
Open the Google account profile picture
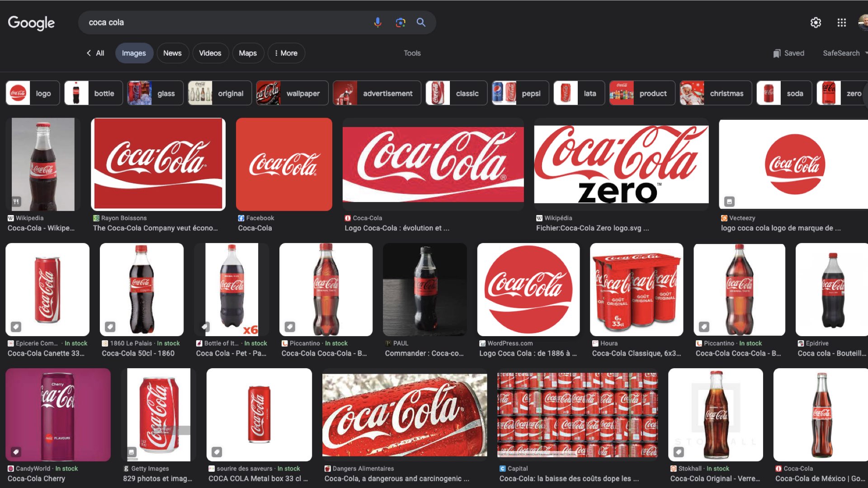[x=863, y=23]
